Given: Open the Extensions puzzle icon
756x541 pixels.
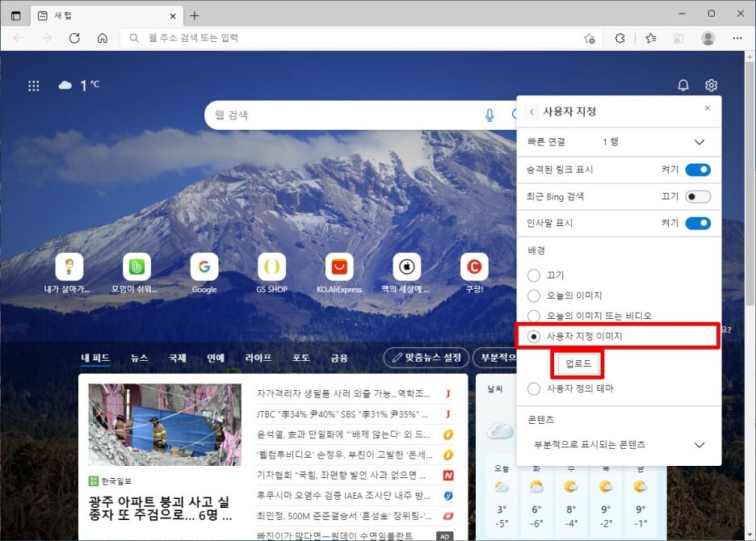Looking at the screenshot, I should coord(620,38).
